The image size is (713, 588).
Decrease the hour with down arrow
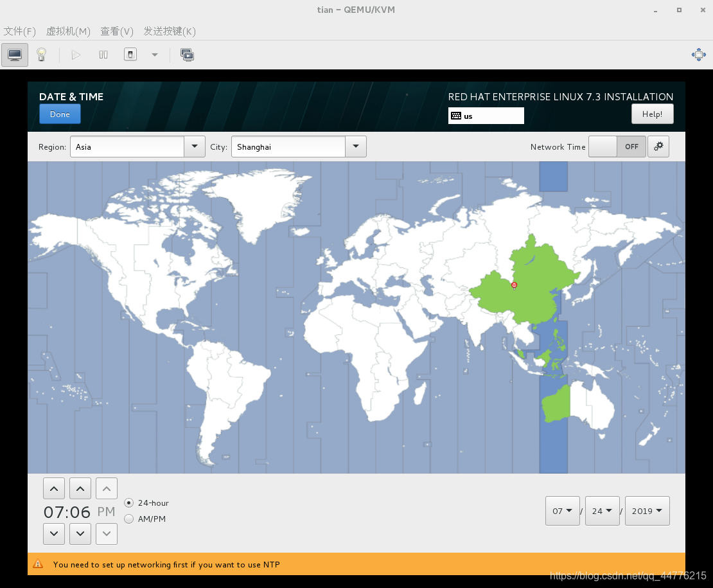(54, 533)
